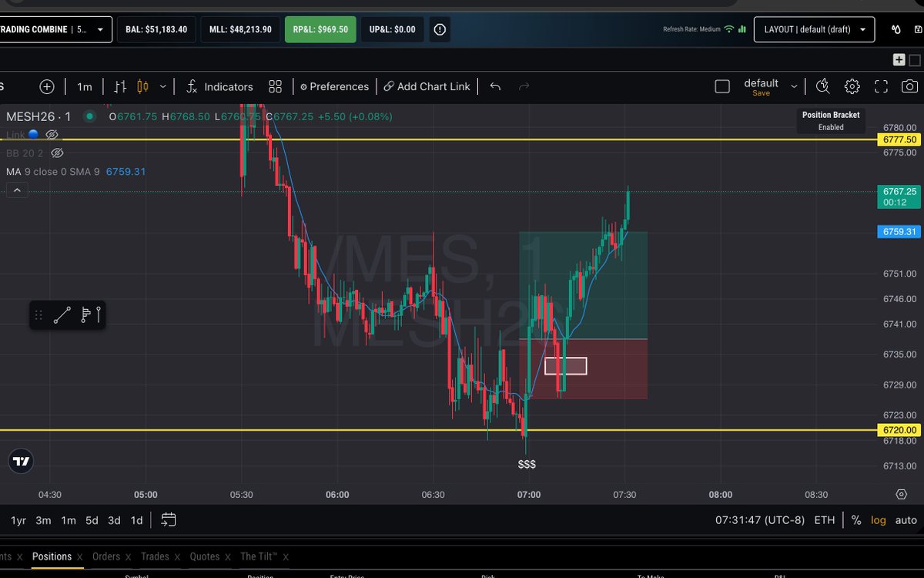Open chart Preferences
The image size is (924, 578).
click(334, 86)
